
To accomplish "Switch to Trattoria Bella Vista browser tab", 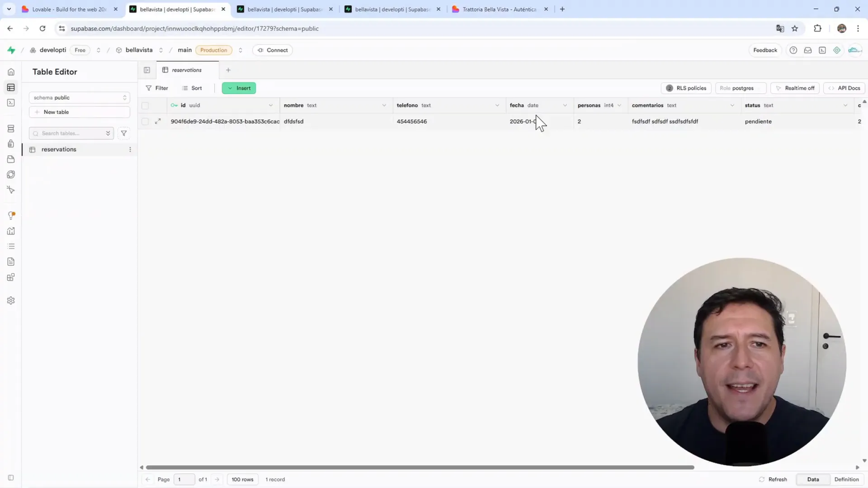I will [x=500, y=9].
